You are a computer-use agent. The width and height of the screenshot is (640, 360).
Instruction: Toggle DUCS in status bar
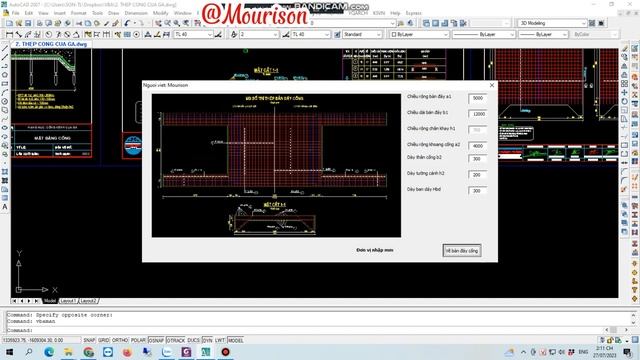193,340
